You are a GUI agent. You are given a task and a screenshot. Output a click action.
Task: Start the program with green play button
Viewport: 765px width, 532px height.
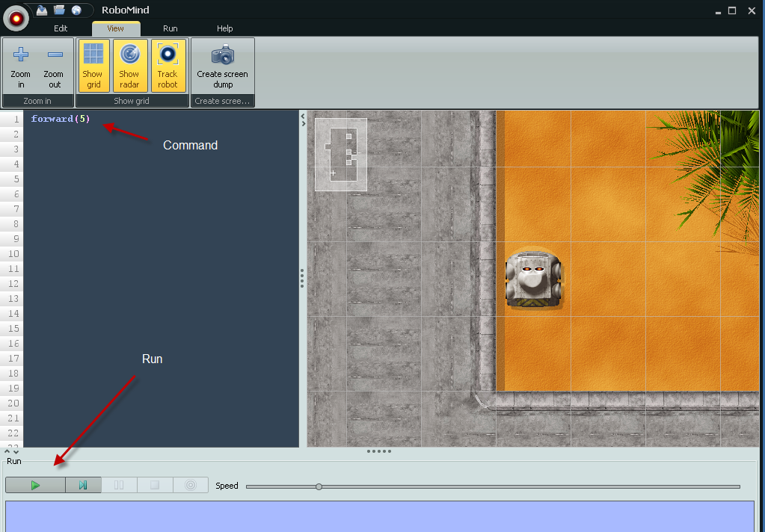pyautogui.click(x=35, y=485)
